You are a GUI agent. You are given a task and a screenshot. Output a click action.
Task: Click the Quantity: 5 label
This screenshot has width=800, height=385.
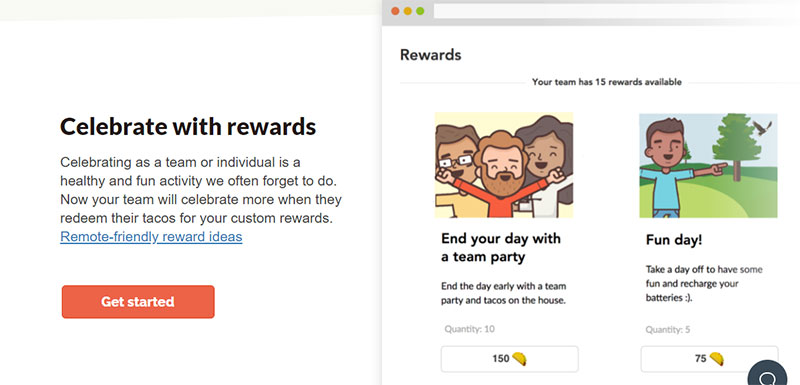(x=668, y=330)
